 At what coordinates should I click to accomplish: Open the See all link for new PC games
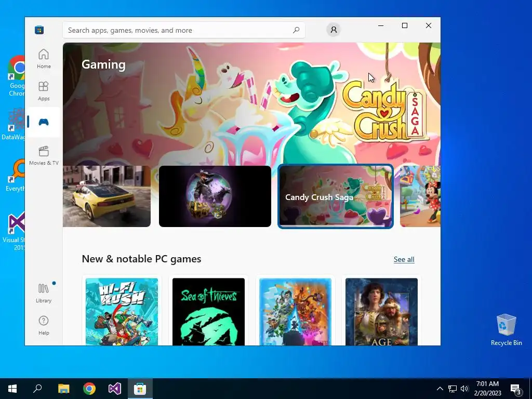pos(404,259)
